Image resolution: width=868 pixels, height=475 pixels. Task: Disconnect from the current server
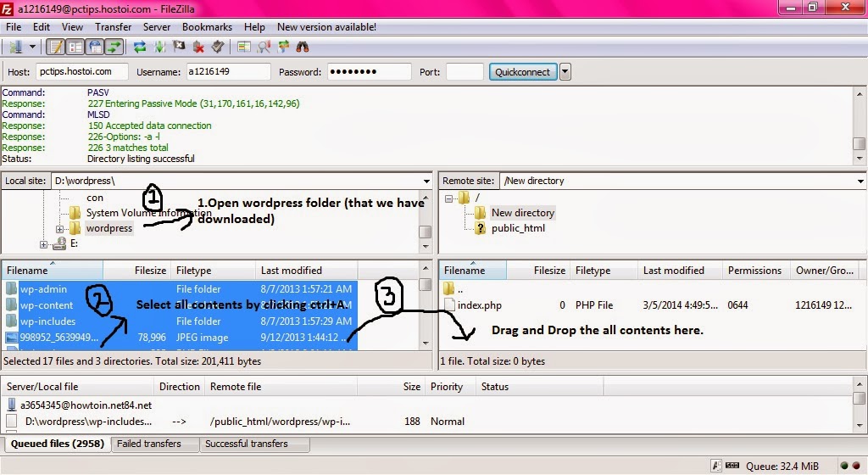point(198,47)
